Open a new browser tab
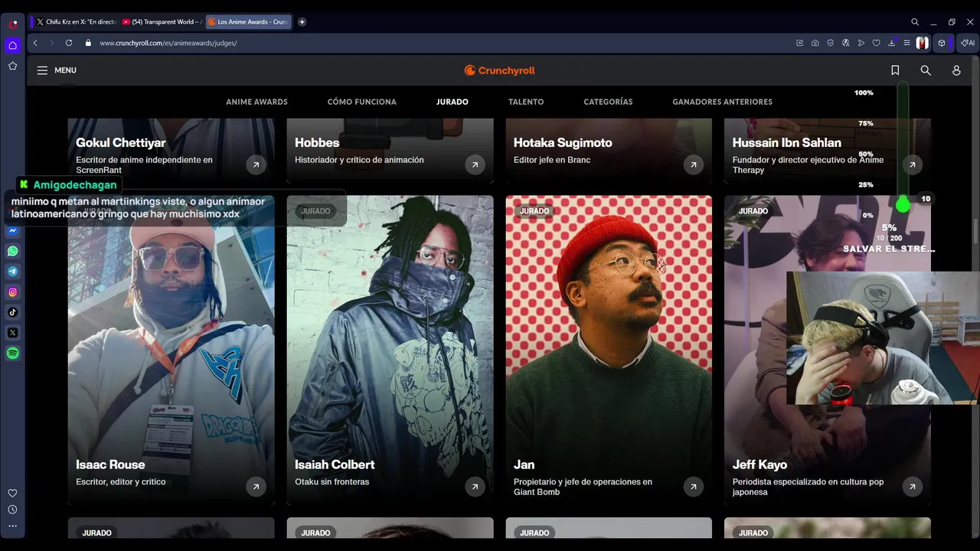 [302, 22]
